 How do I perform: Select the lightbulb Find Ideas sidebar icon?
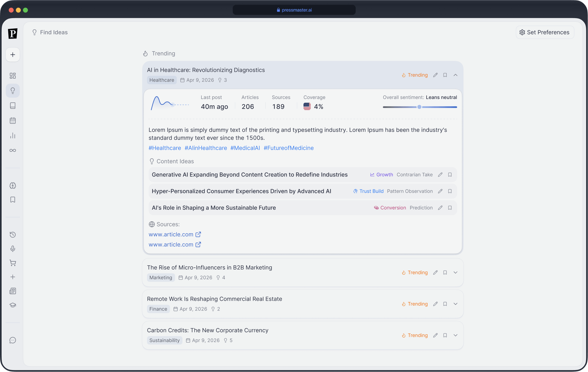(13, 91)
